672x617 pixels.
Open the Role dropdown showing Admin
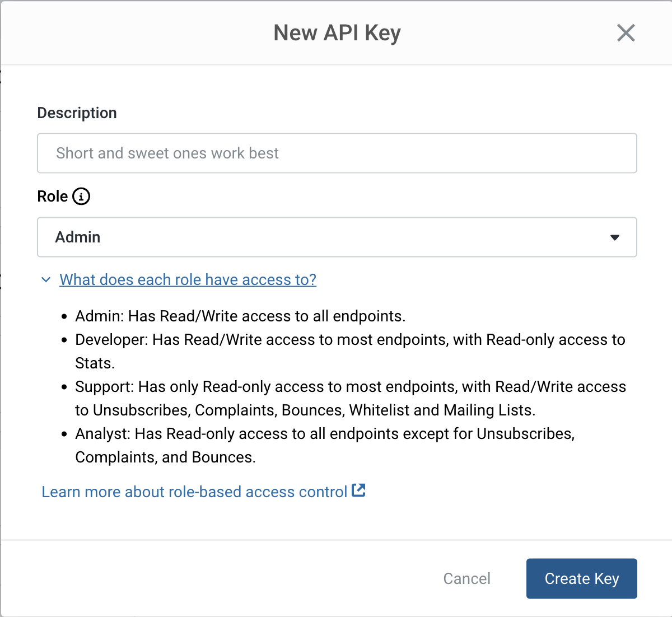[336, 237]
